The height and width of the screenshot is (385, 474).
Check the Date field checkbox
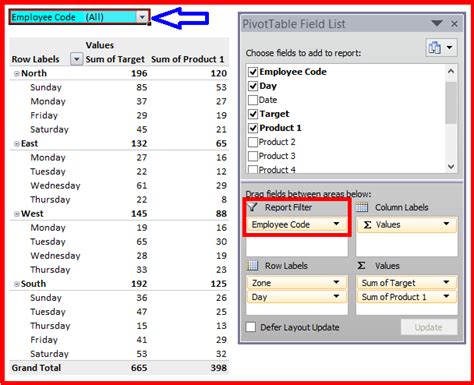pos(253,100)
